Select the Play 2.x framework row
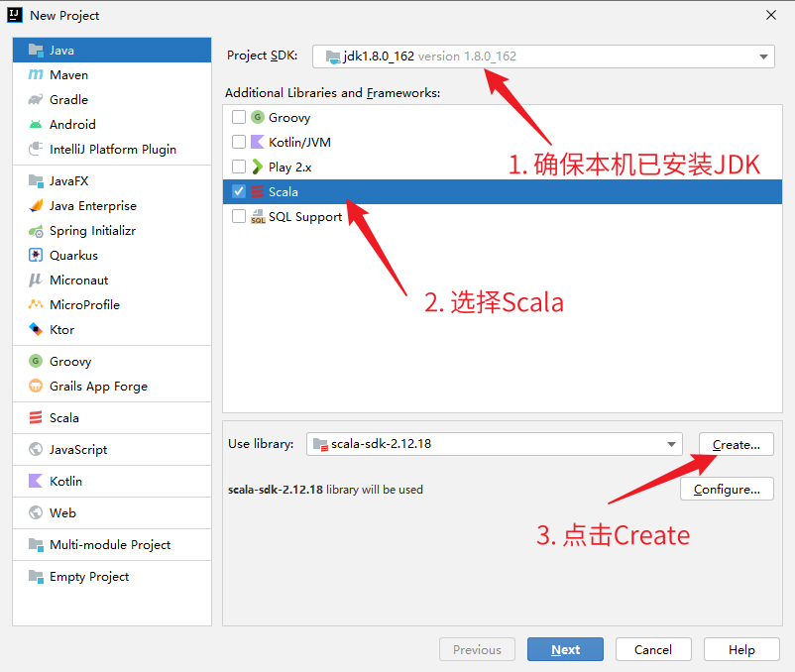Viewport: 795px width, 672px height. coord(289,167)
